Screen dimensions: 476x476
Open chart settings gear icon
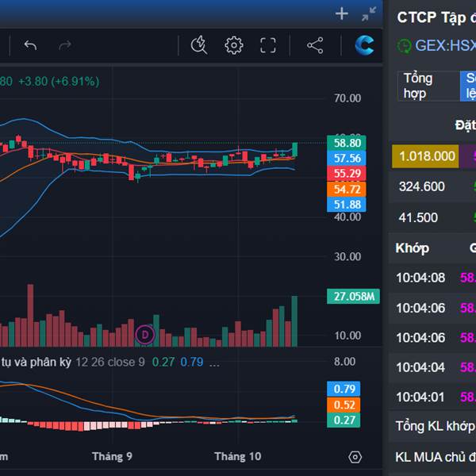tap(234, 45)
